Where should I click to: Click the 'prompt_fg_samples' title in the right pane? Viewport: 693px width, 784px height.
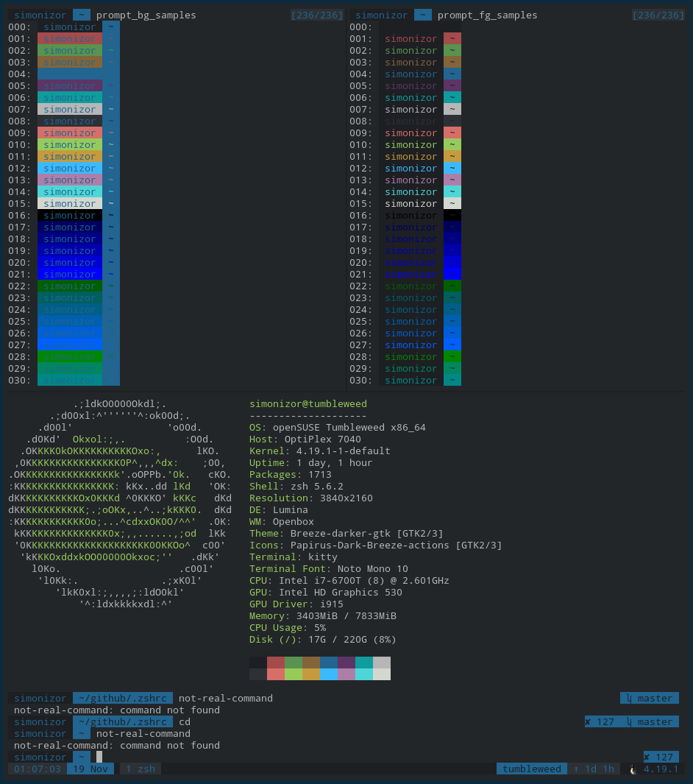(x=487, y=15)
